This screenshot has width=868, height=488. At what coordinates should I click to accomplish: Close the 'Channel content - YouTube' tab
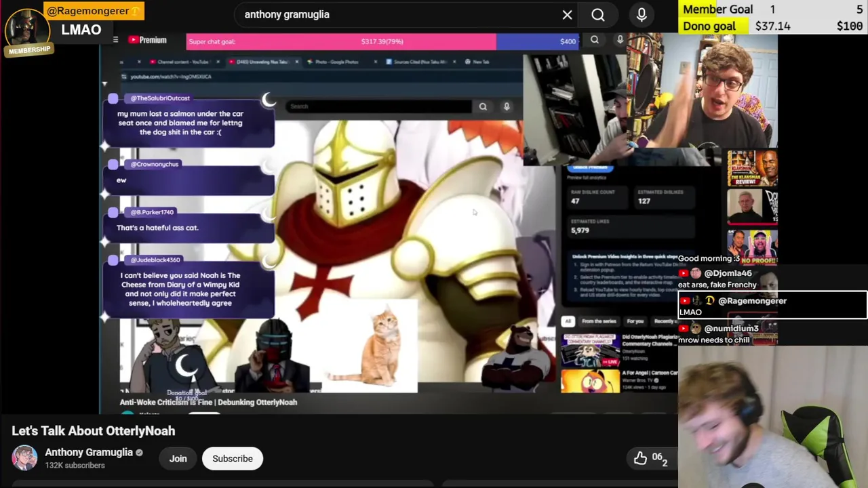218,62
